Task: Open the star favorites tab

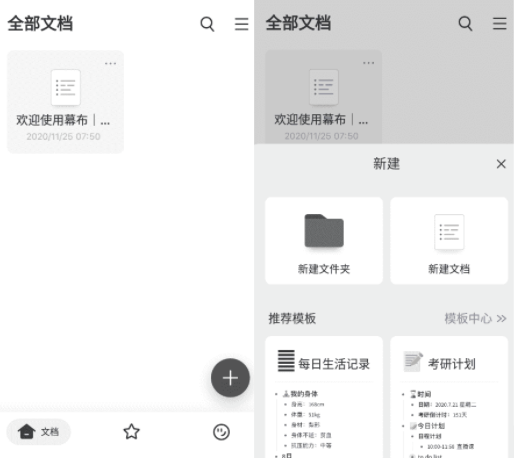Action: (x=132, y=432)
